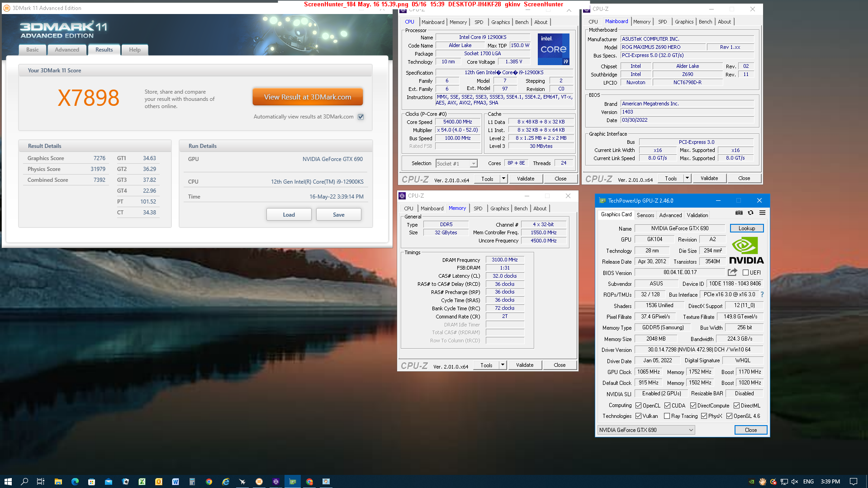This screenshot has width=868, height=488.
Task: Toggle the Vulkan checkbox
Action: 638,416
